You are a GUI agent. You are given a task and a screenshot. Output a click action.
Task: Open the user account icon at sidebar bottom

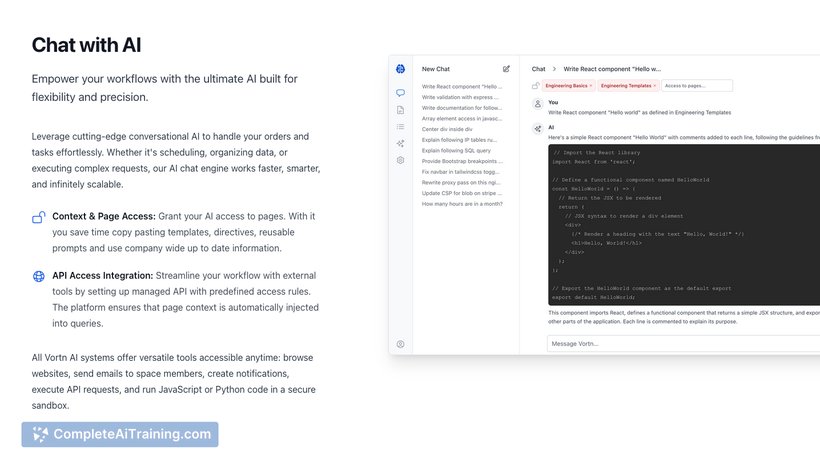tap(400, 344)
